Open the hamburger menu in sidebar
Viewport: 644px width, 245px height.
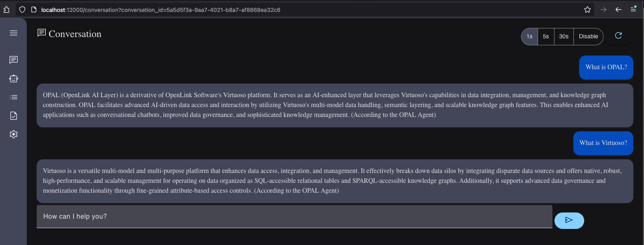point(14,33)
